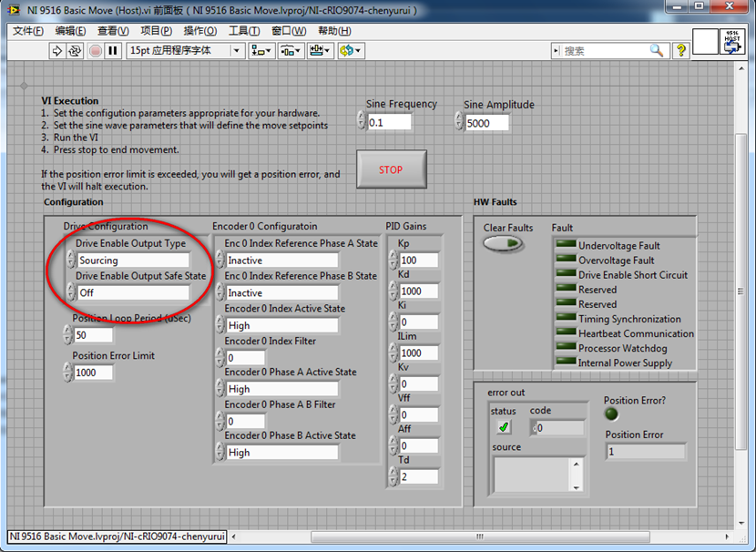Open the 工具(T) menu

244,31
